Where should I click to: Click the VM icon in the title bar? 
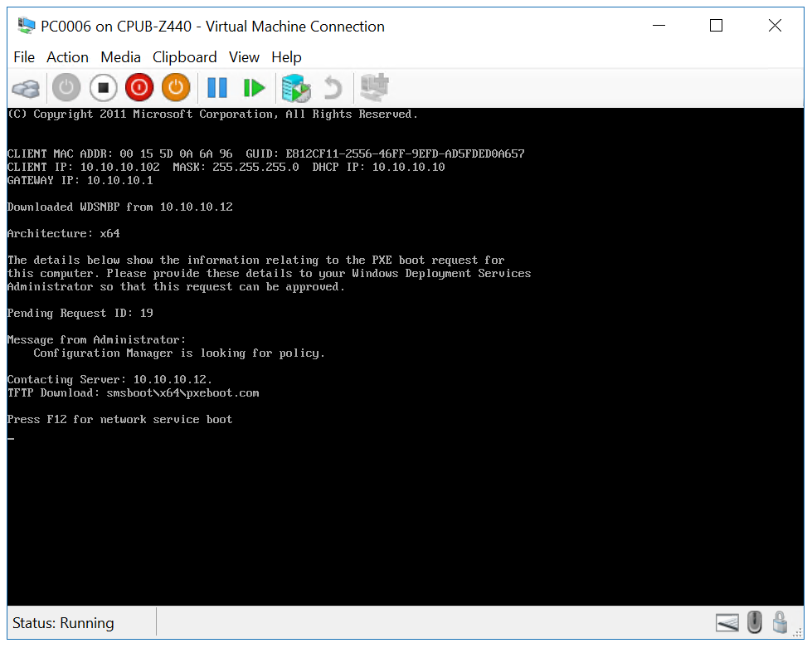click(x=25, y=25)
